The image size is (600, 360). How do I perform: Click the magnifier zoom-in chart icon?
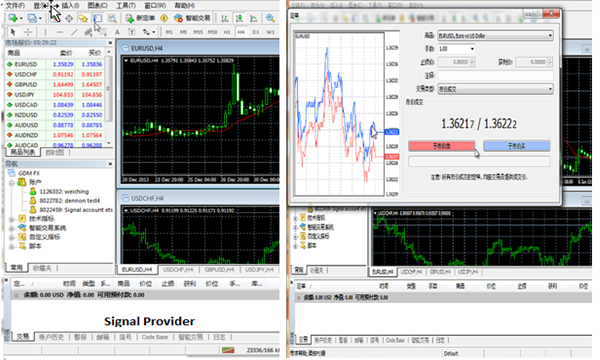pos(270,18)
